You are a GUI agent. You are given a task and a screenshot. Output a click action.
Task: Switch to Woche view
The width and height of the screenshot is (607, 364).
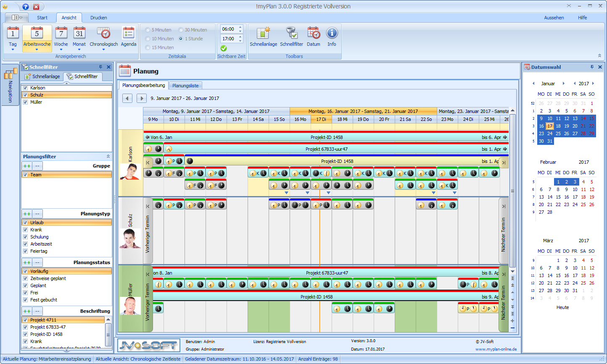coord(61,36)
